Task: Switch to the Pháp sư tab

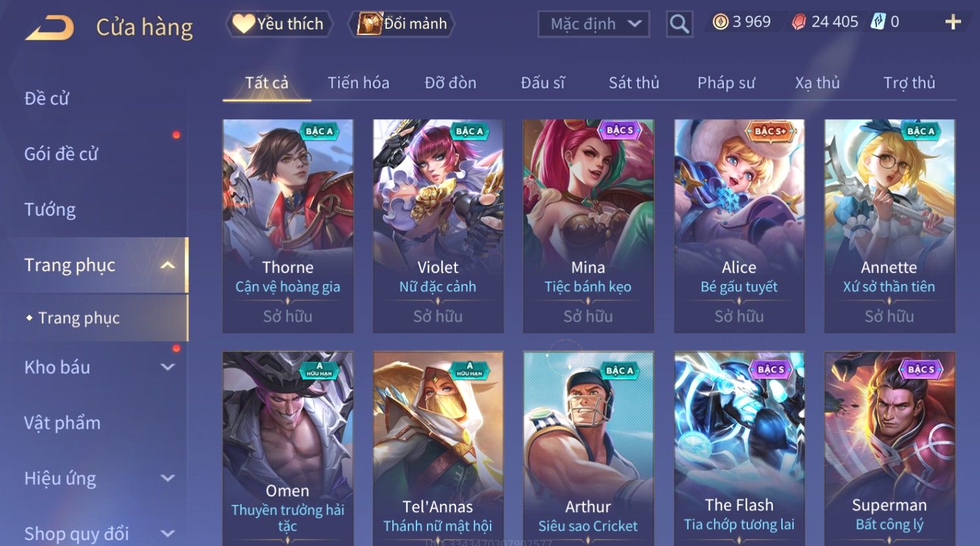Action: click(x=726, y=83)
